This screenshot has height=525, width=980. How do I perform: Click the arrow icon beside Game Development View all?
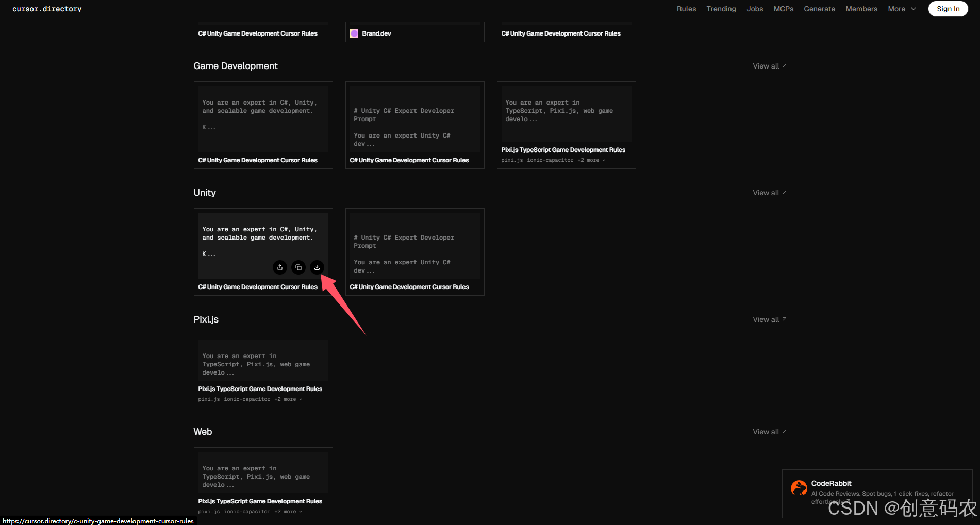785,65
